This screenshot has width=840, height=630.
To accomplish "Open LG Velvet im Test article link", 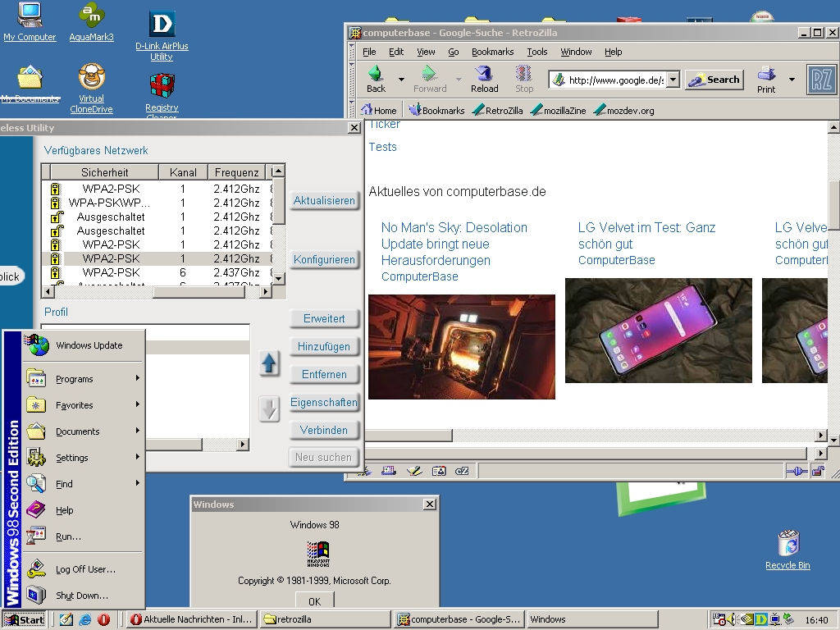I will point(646,235).
